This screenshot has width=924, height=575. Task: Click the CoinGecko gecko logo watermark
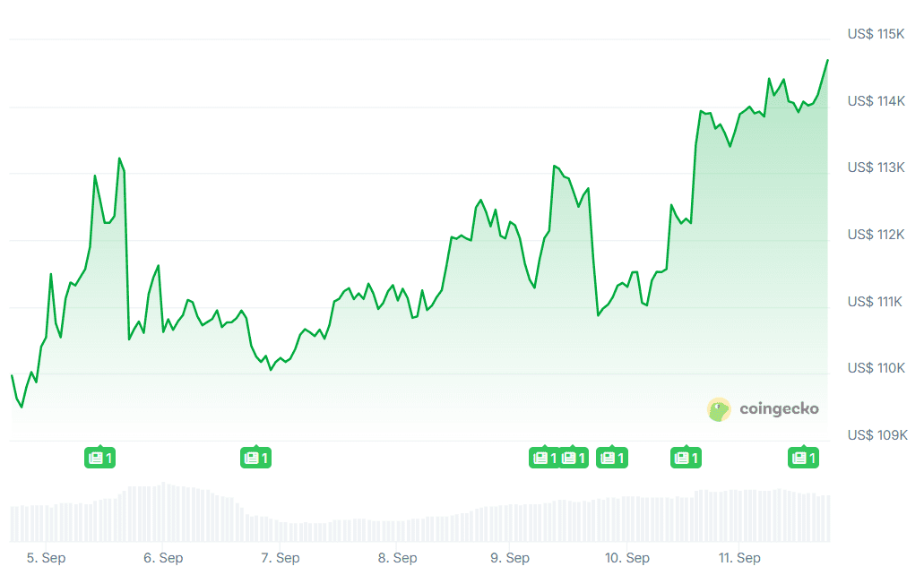click(719, 409)
